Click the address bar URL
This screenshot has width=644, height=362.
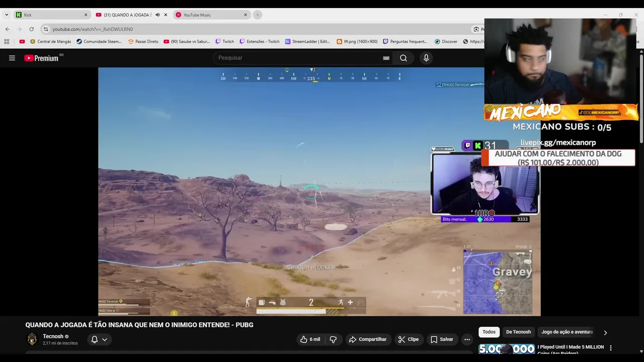click(x=93, y=29)
